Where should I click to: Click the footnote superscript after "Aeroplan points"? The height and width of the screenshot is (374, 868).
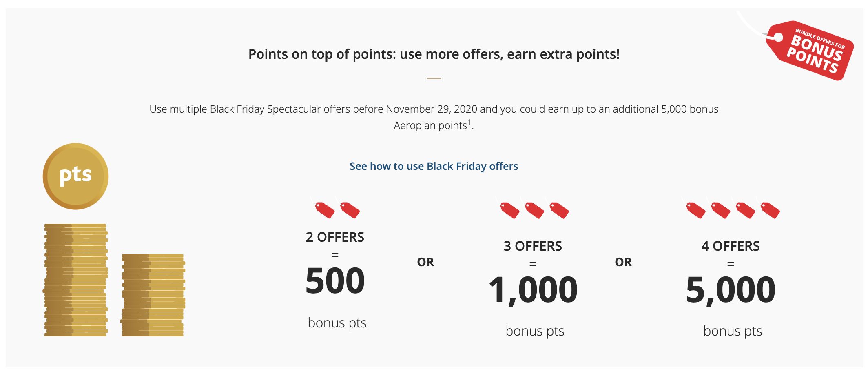pos(469,122)
